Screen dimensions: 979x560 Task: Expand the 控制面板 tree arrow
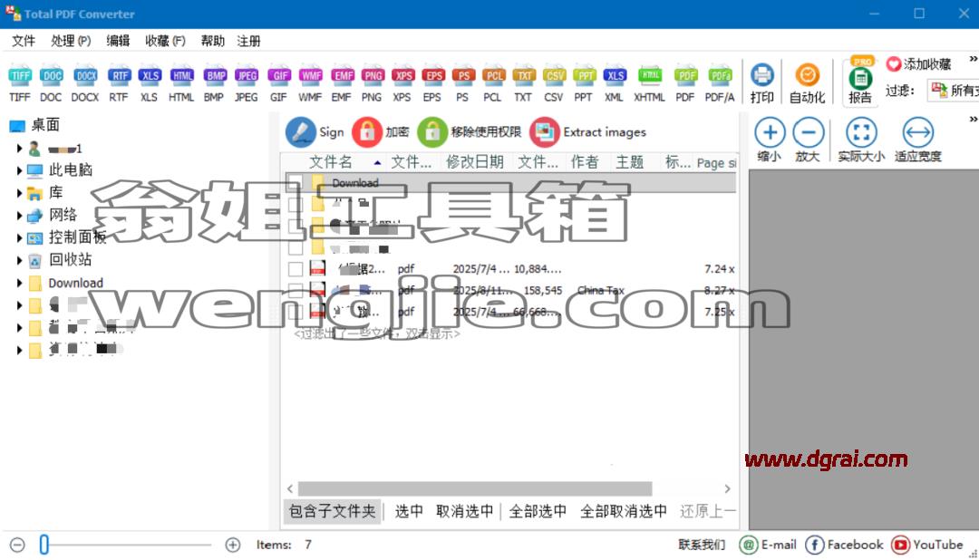pos(19,237)
